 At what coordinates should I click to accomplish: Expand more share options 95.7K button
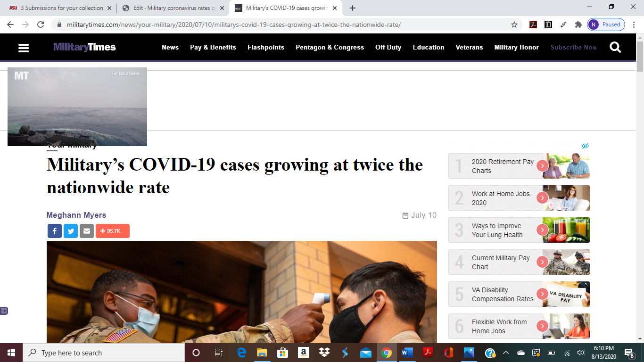click(113, 231)
